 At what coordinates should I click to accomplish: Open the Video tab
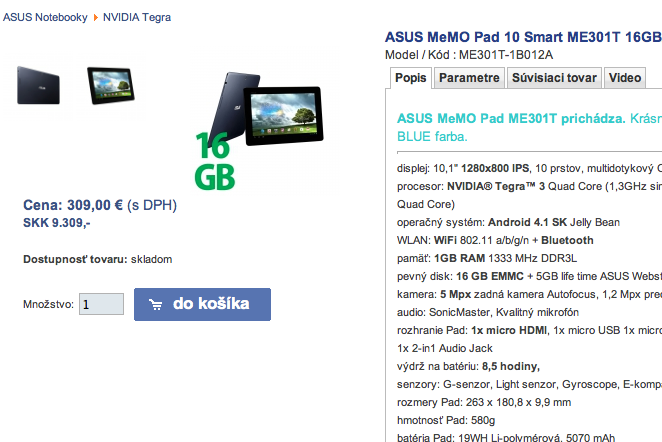point(624,78)
